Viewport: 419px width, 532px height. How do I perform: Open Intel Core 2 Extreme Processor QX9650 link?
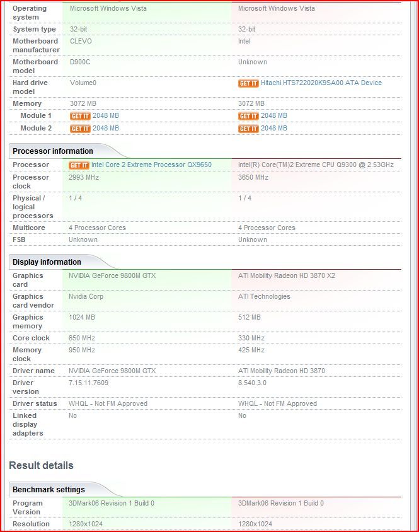pyautogui.click(x=151, y=165)
